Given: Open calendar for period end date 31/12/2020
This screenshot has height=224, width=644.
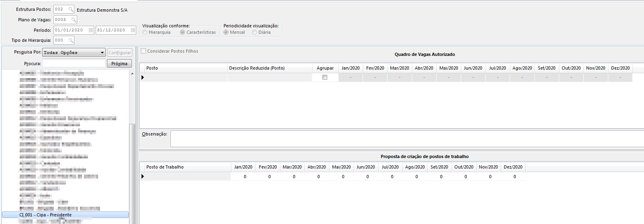Looking at the screenshot, I should 133,30.
